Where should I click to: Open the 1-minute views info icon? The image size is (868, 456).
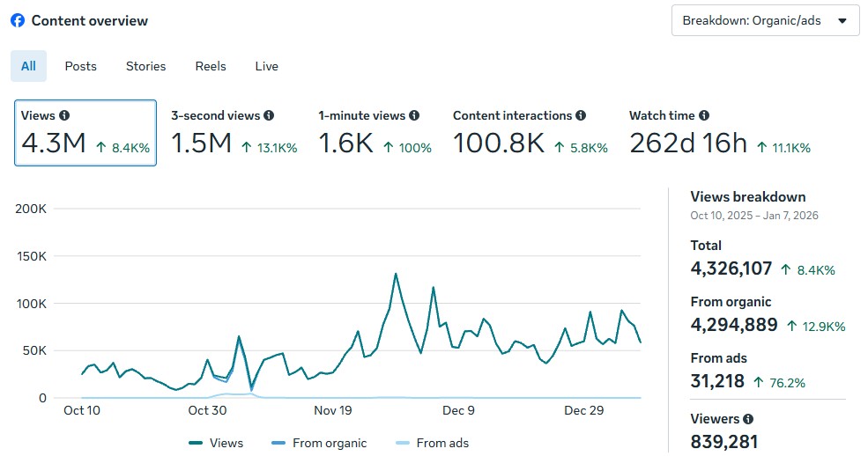pyautogui.click(x=414, y=115)
